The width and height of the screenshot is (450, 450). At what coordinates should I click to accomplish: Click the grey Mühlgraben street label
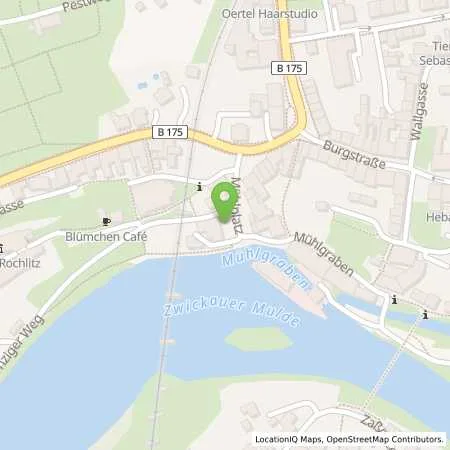[x=323, y=254]
